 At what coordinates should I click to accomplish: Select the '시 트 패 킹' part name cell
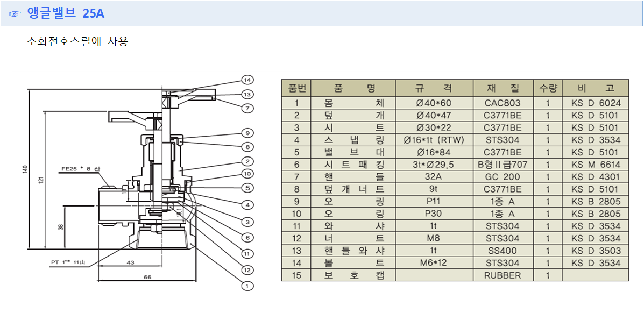click(x=353, y=165)
